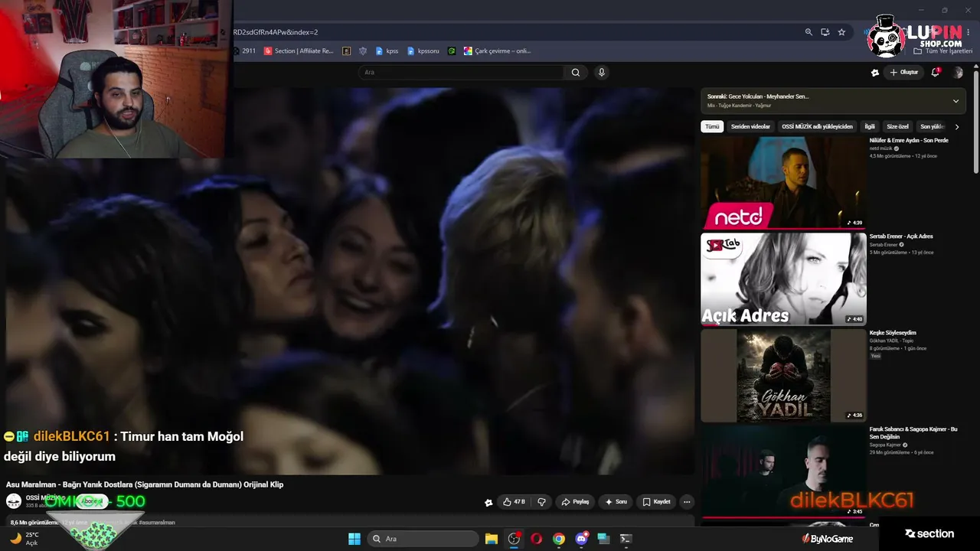Viewport: 980px width, 551px height.
Task: Click the 'Soru' ask button
Action: pos(616,502)
